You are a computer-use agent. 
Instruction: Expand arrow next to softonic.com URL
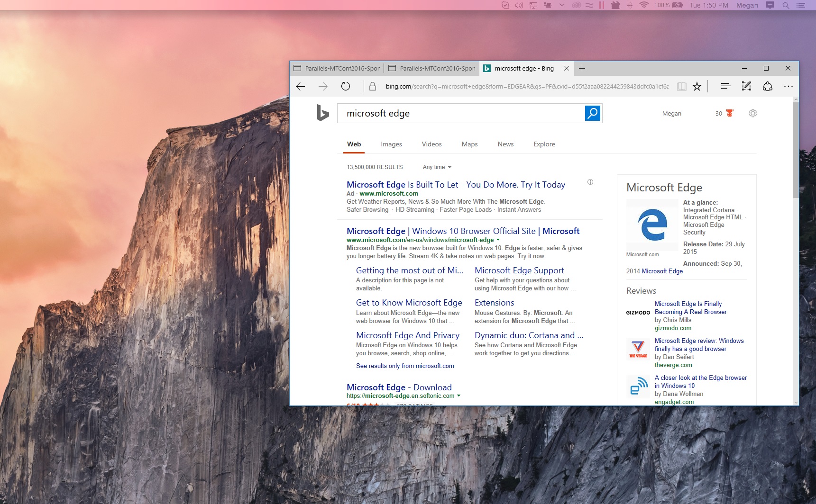(x=458, y=396)
